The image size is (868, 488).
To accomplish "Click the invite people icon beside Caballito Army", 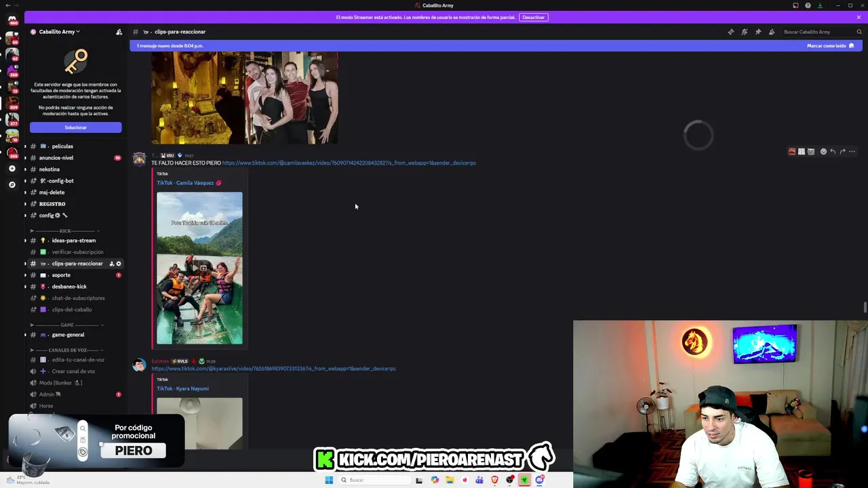I will point(119,32).
